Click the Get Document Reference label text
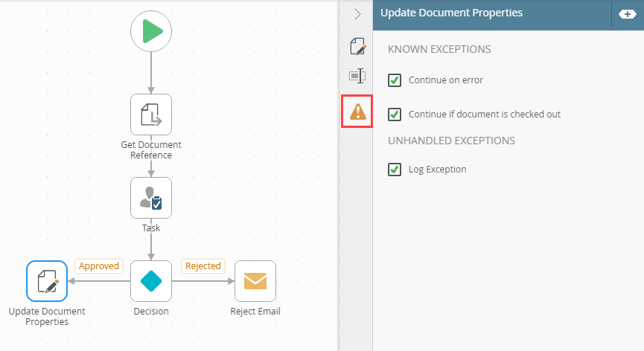644x351 pixels. pyautogui.click(x=151, y=149)
